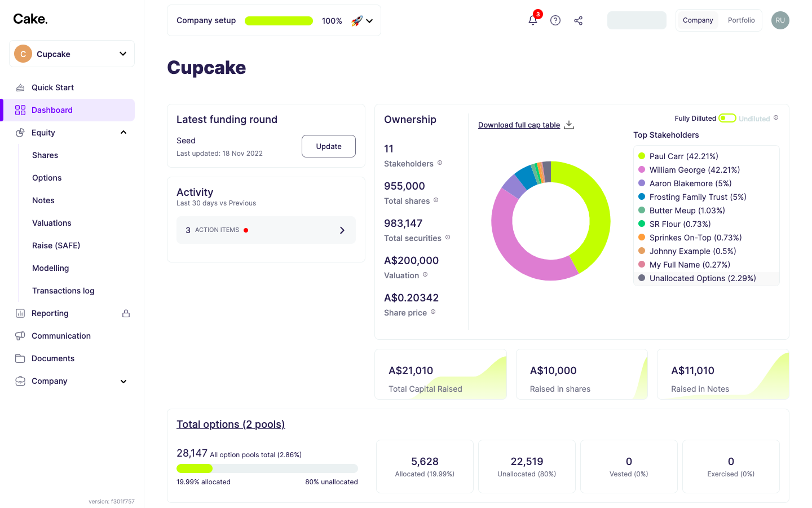This screenshot has width=812, height=508.
Task: Click the help question mark icon
Action: [555, 20]
